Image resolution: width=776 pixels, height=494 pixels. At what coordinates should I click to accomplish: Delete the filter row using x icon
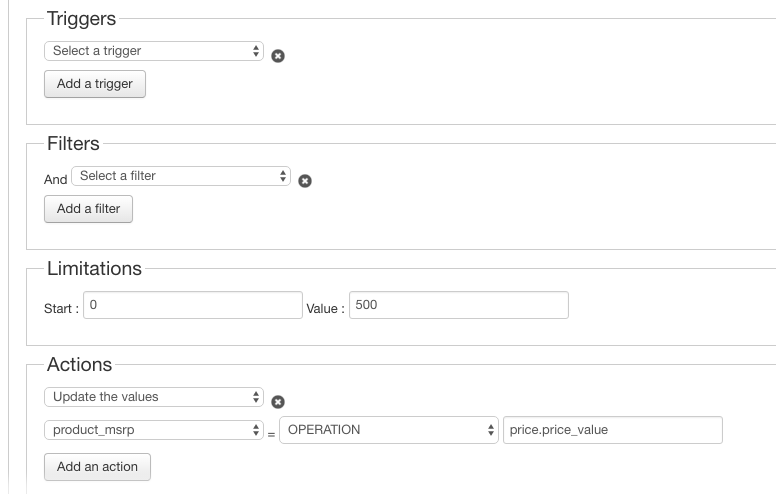coord(305,181)
